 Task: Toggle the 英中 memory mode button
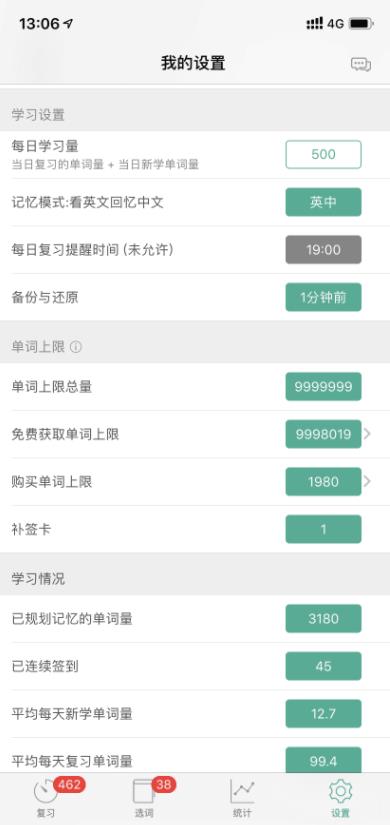(323, 202)
